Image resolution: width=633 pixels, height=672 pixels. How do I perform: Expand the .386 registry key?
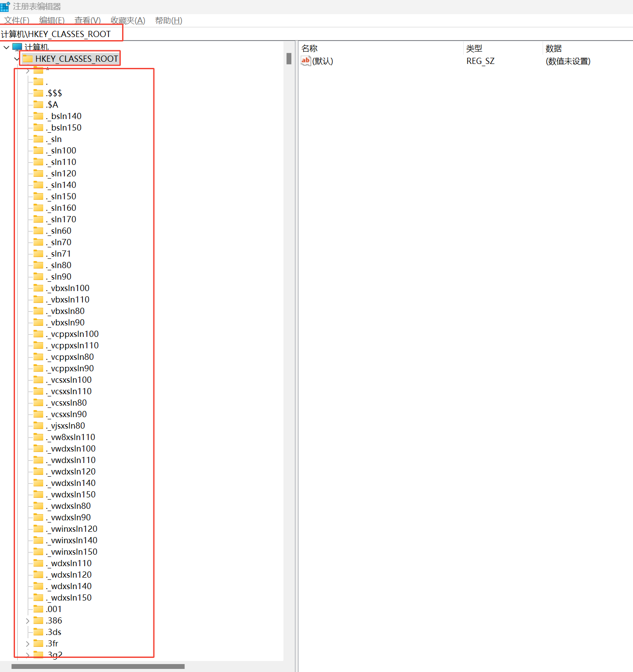point(28,621)
